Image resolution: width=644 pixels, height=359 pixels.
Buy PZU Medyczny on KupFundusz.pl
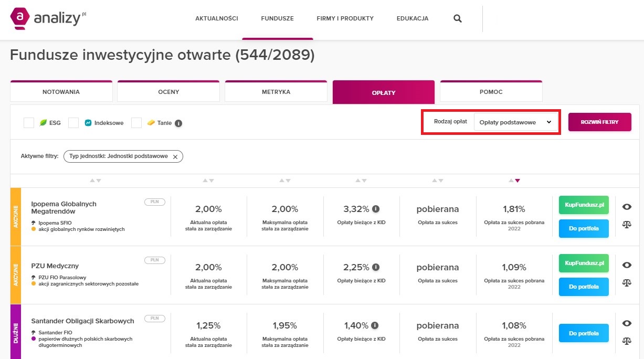(584, 263)
